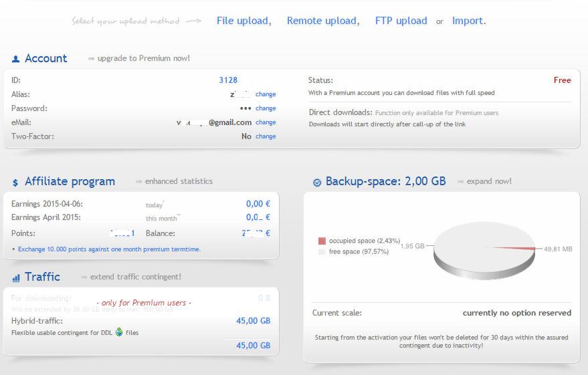The width and height of the screenshot is (588, 375).
Task: Open the File upload method
Action: tap(243, 21)
